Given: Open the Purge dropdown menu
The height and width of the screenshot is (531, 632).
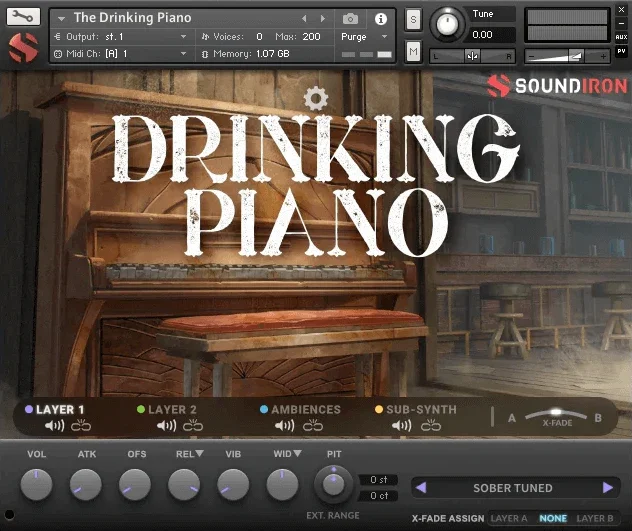Looking at the screenshot, I should [x=385, y=37].
